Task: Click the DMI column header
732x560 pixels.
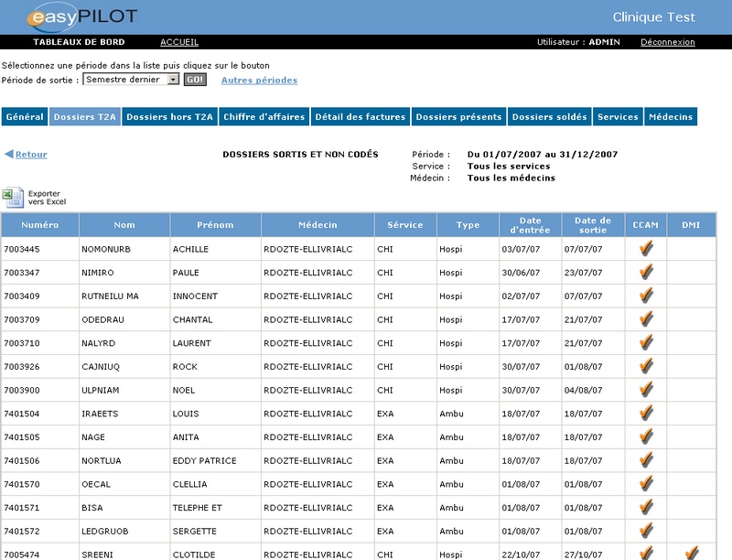Action: [x=691, y=225]
